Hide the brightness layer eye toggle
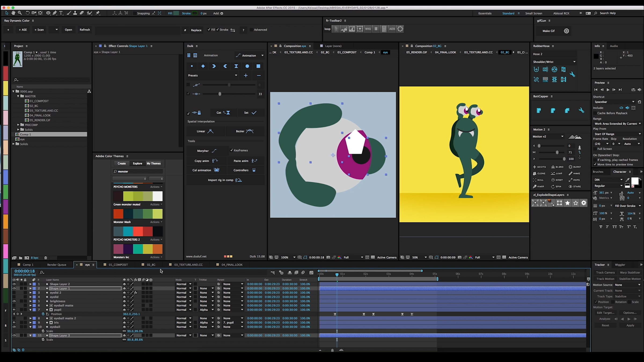 pyautogui.click(x=14, y=301)
